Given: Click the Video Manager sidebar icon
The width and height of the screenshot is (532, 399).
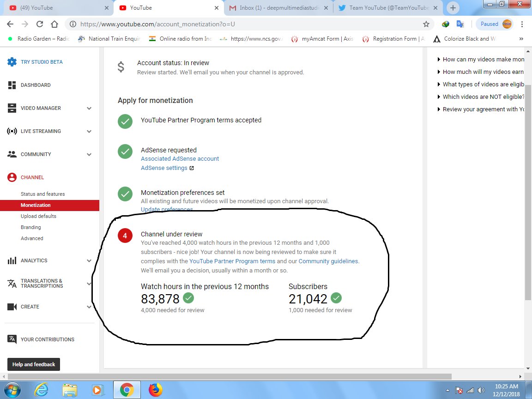Looking at the screenshot, I should 12,108.
